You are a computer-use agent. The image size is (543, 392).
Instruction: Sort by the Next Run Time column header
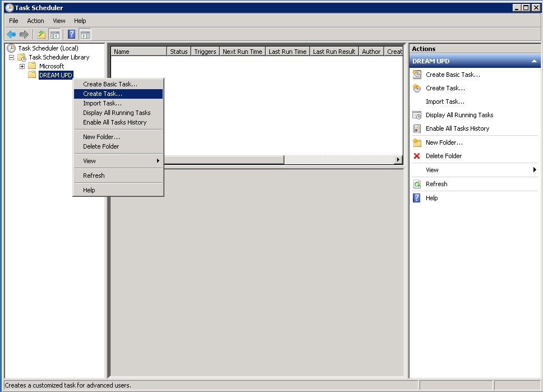point(242,51)
